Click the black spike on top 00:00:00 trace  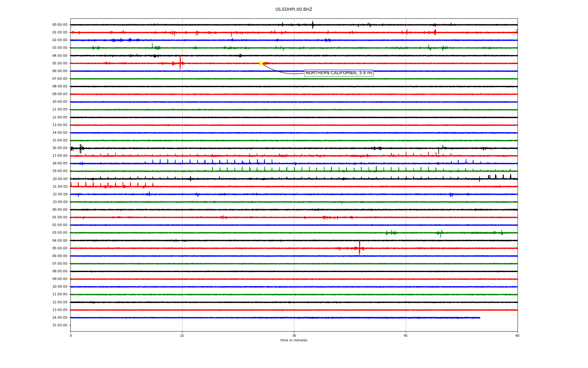click(312, 25)
